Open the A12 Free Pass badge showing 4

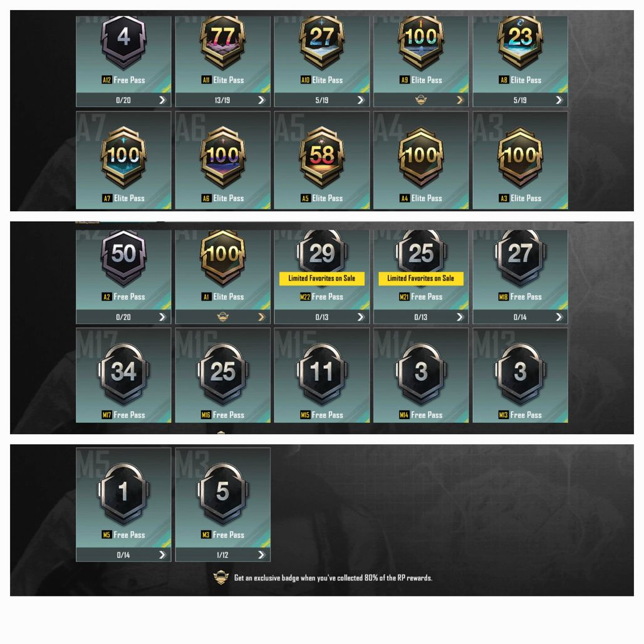point(123,41)
